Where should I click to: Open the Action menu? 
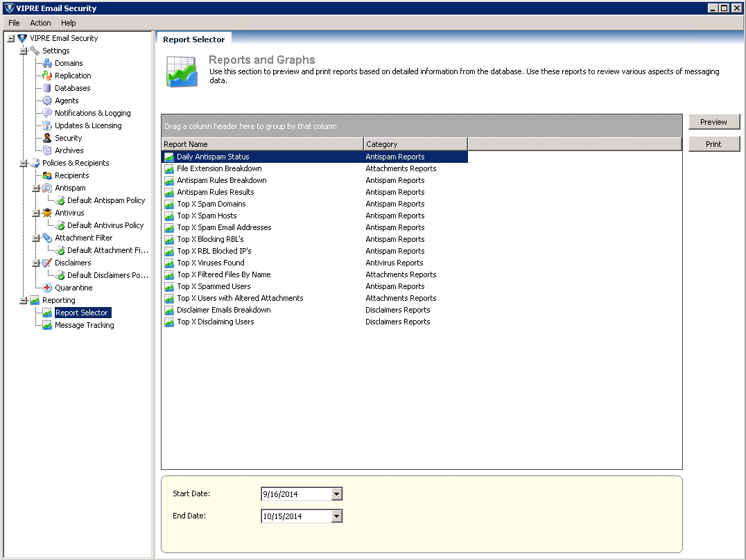click(40, 23)
